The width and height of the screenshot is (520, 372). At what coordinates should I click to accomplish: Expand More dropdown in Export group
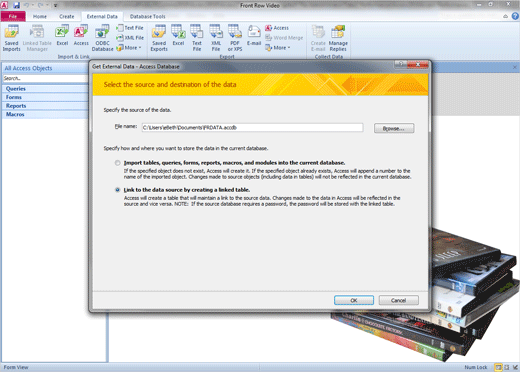(x=278, y=48)
